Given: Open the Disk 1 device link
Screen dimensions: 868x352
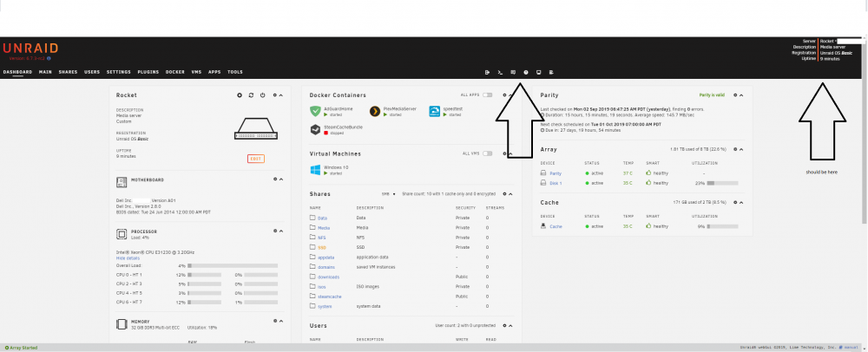Looking at the screenshot, I should click(x=556, y=183).
